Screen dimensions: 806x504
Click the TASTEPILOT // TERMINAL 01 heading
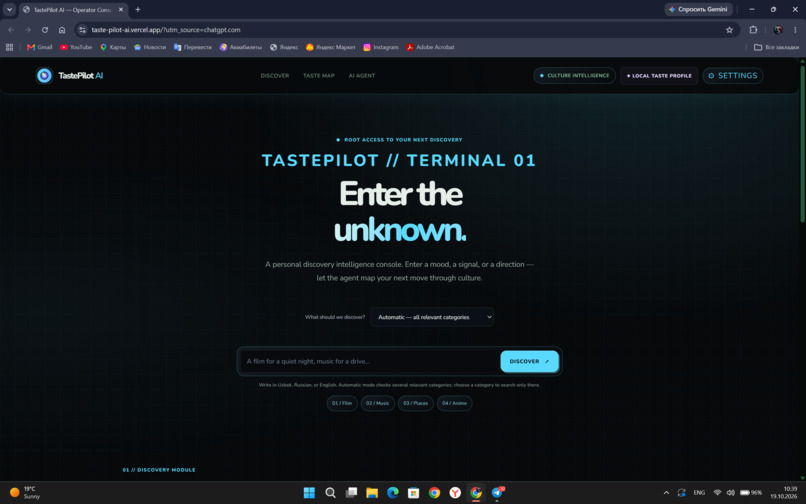[x=399, y=160]
